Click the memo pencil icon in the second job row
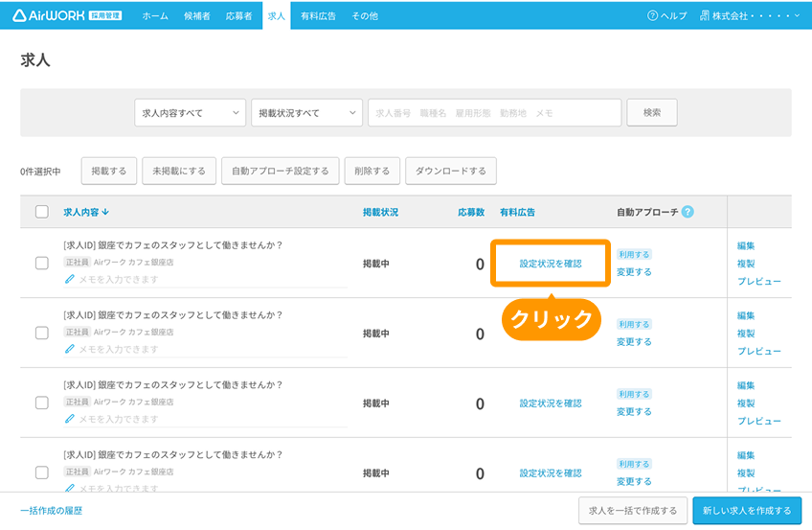The height and width of the screenshot is (530, 812). pyautogui.click(x=69, y=349)
